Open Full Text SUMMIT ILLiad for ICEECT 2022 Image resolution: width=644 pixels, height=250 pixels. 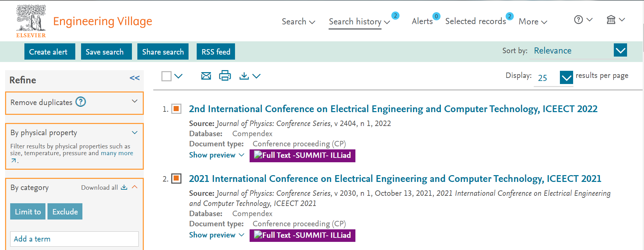pyautogui.click(x=303, y=156)
